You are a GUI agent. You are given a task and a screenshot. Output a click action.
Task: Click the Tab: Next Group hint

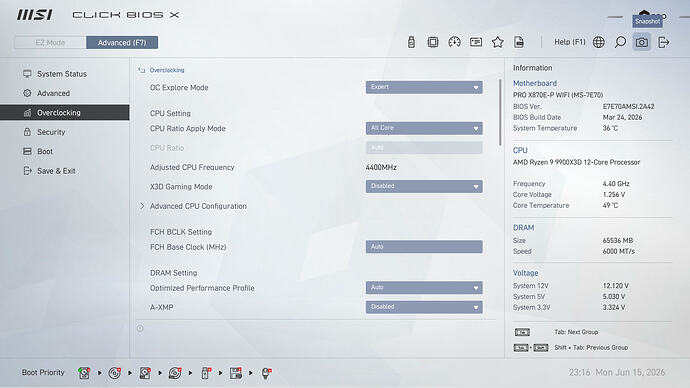point(576,332)
